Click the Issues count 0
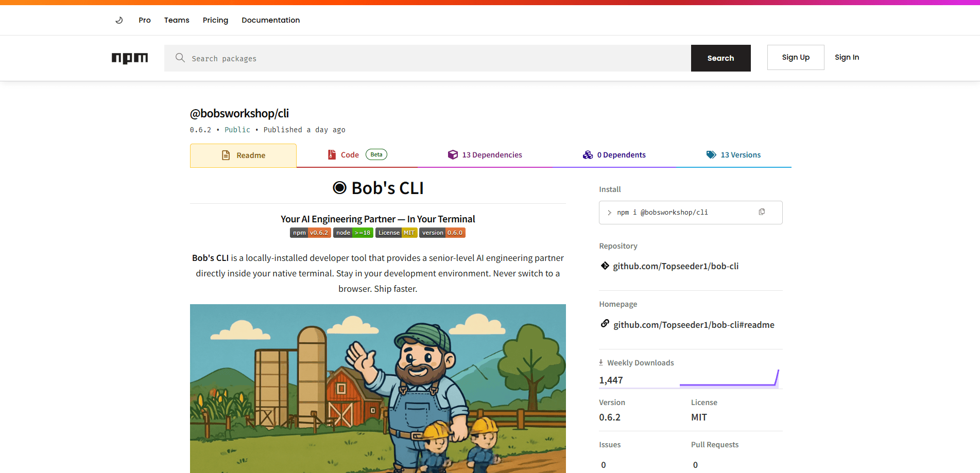The height and width of the screenshot is (473, 980). point(604,465)
